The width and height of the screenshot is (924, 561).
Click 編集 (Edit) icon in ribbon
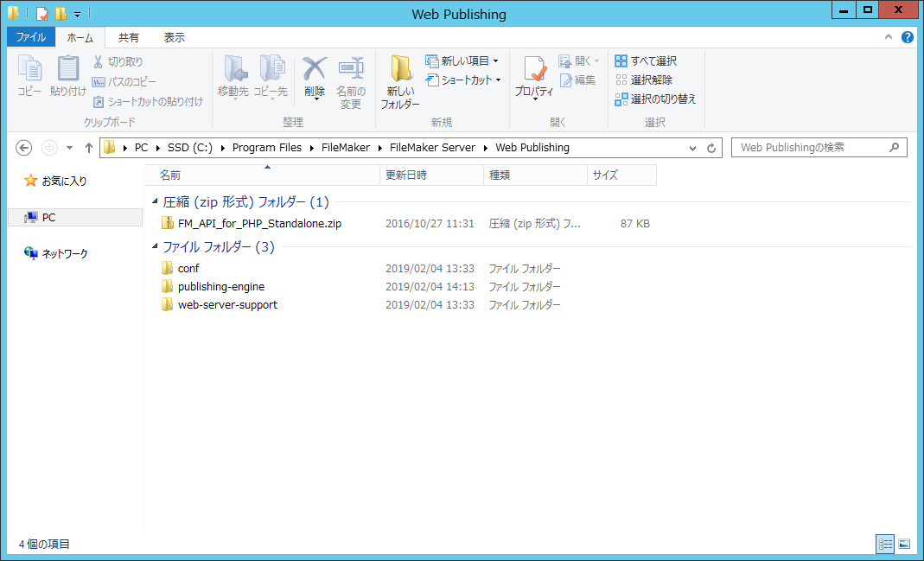click(565, 80)
